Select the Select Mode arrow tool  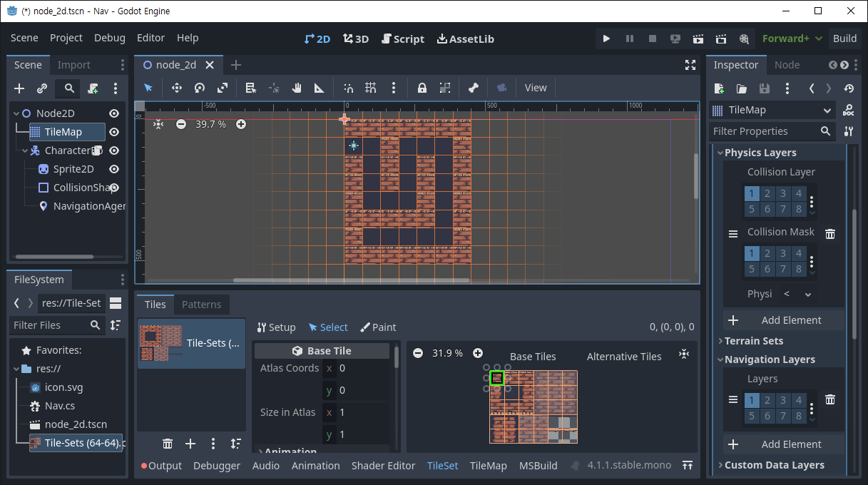pos(148,88)
